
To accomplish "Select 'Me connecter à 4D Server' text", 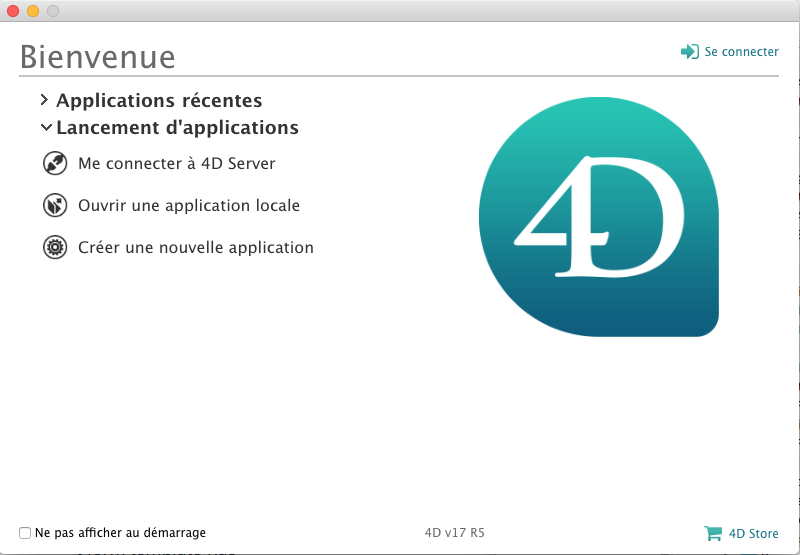I will [176, 163].
